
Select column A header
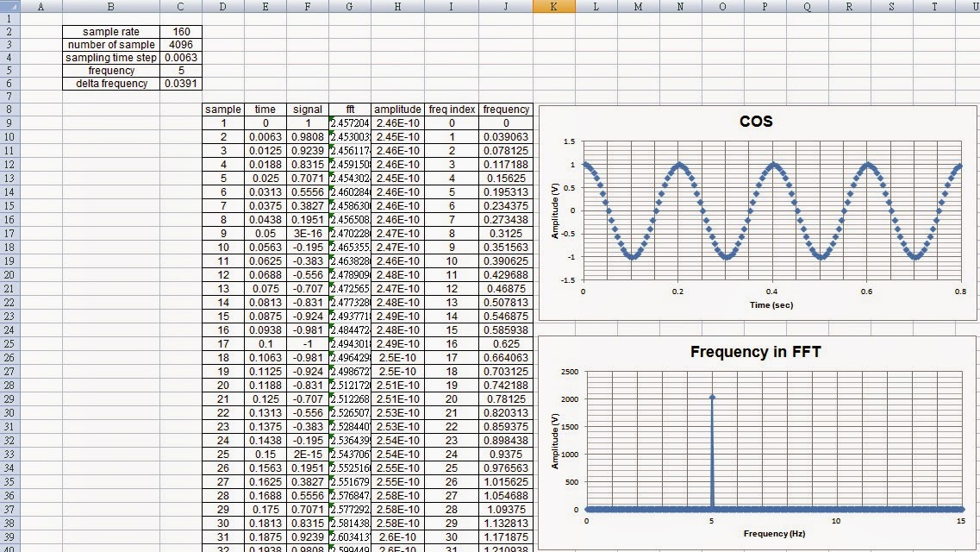pyautogui.click(x=40, y=6)
